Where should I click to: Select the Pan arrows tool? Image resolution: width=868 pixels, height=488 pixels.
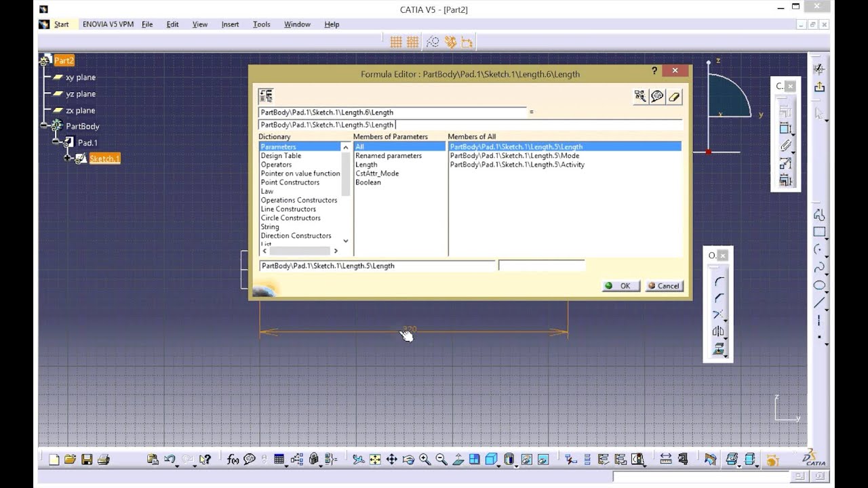click(x=392, y=460)
